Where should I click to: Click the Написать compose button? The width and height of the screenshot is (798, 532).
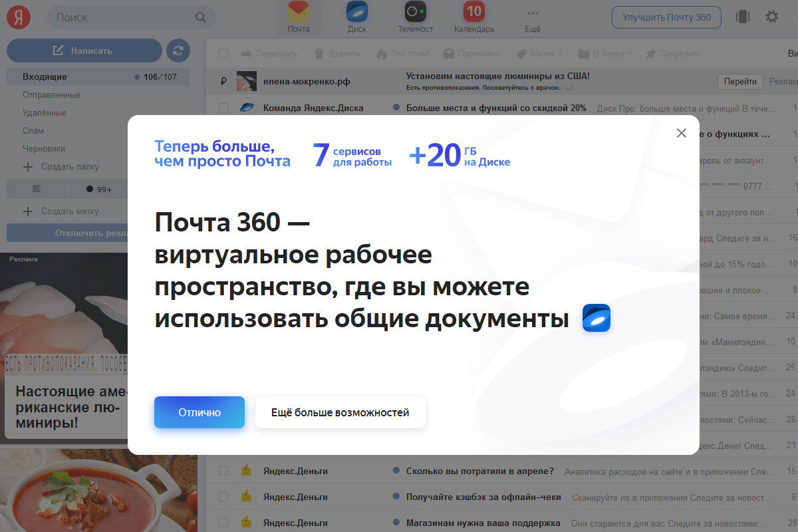coord(84,51)
